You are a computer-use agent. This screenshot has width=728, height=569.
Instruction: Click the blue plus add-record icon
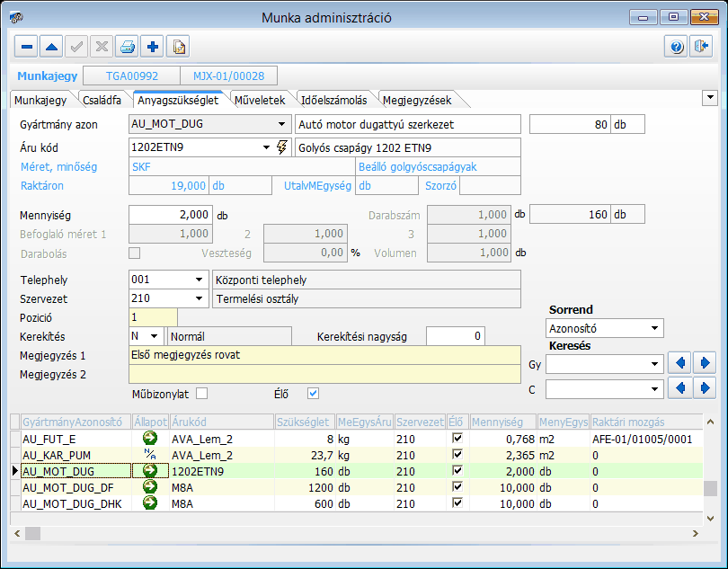tap(152, 47)
